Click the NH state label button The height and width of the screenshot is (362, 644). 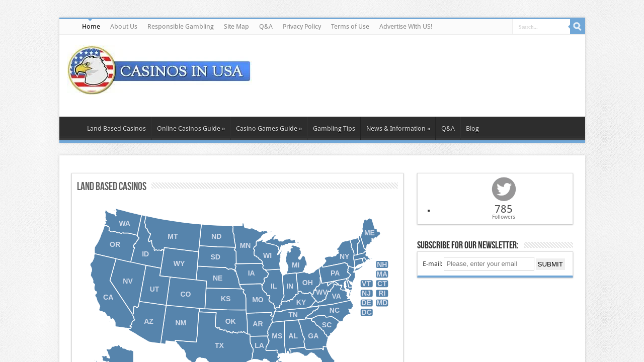(382, 264)
